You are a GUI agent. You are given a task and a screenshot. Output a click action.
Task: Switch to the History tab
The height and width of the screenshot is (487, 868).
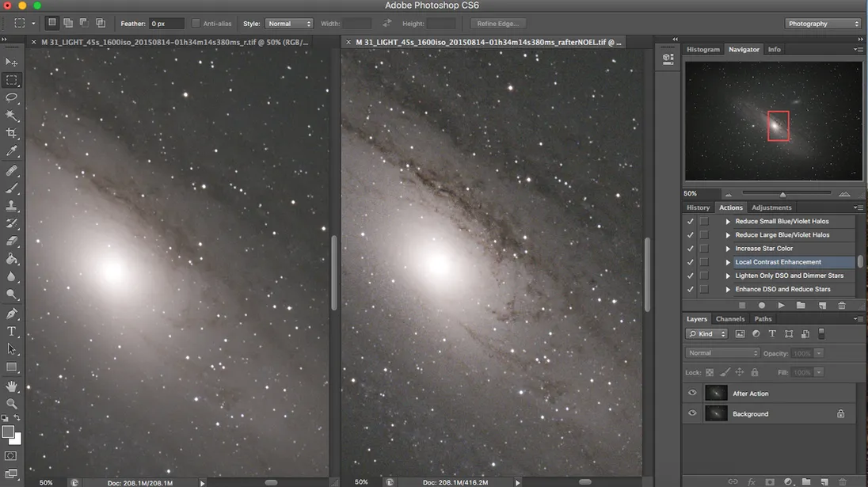(698, 207)
